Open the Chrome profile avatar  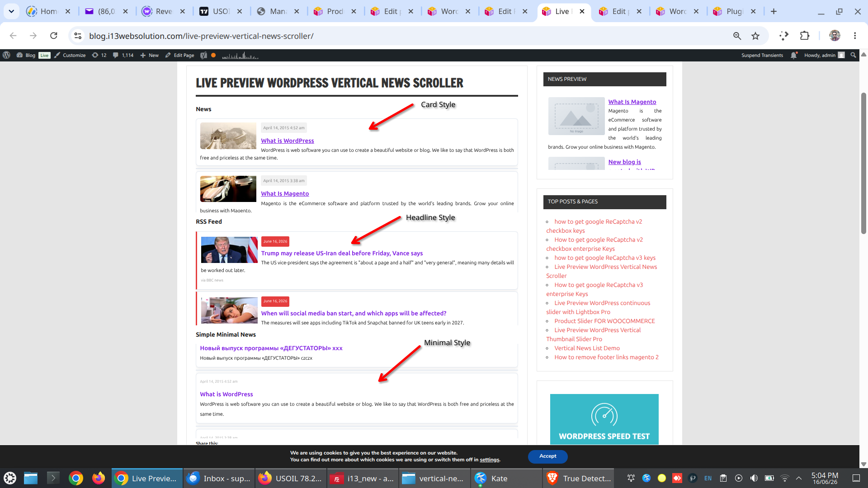tap(835, 36)
